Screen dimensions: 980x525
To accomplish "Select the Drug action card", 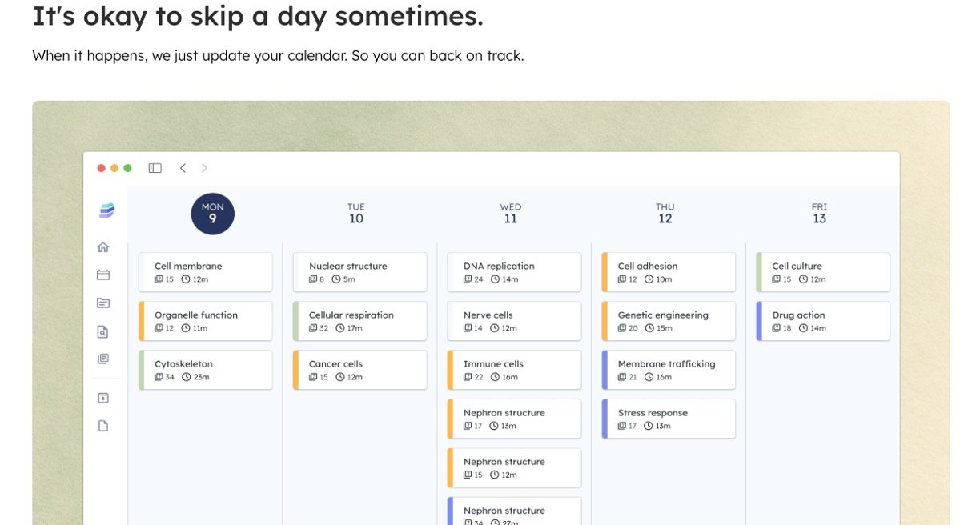I will point(823,321).
